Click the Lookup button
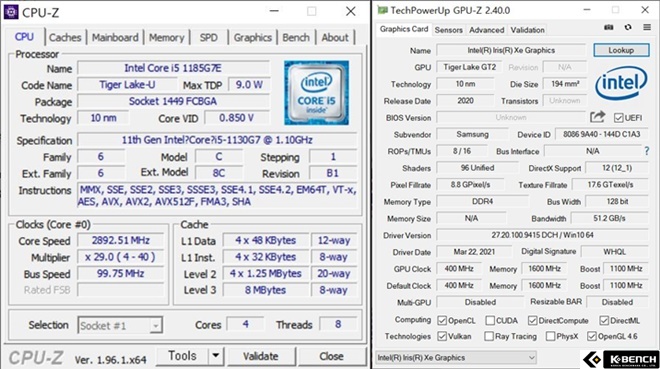The width and height of the screenshot is (660, 369). tap(621, 50)
